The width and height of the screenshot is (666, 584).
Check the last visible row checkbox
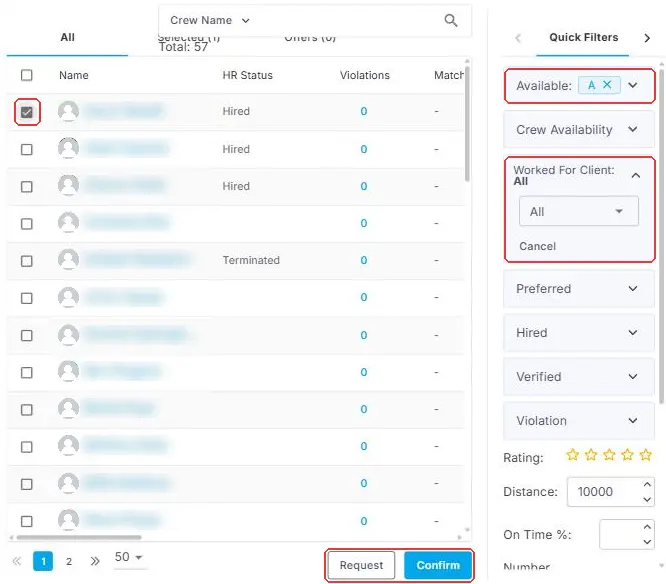[27, 521]
